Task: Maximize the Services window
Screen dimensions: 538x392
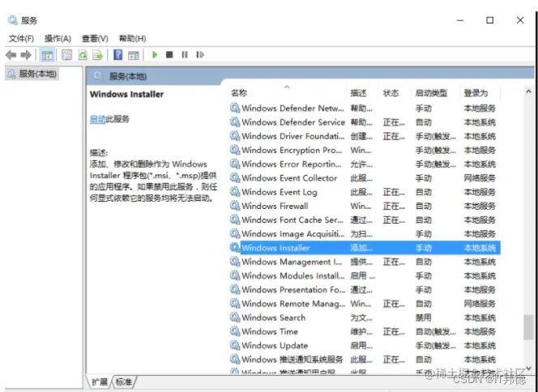Action: (490, 20)
